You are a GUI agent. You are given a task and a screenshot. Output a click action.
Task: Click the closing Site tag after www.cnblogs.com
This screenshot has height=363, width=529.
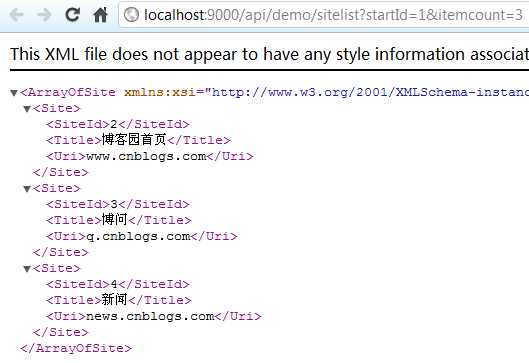pos(60,172)
